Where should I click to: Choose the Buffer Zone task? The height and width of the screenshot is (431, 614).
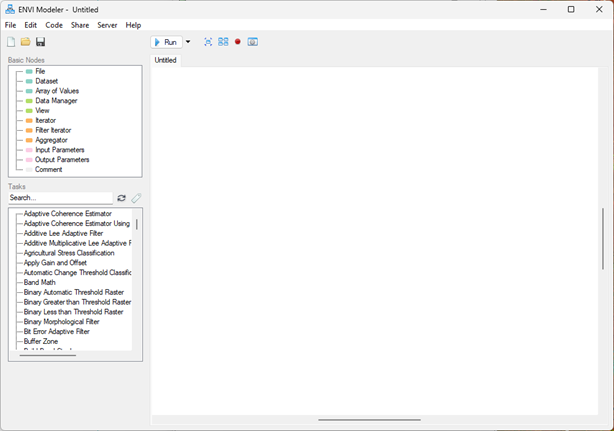coord(41,342)
